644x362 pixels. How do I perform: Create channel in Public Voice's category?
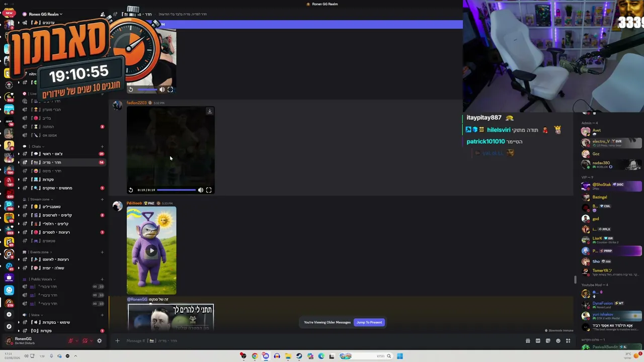pos(102,280)
